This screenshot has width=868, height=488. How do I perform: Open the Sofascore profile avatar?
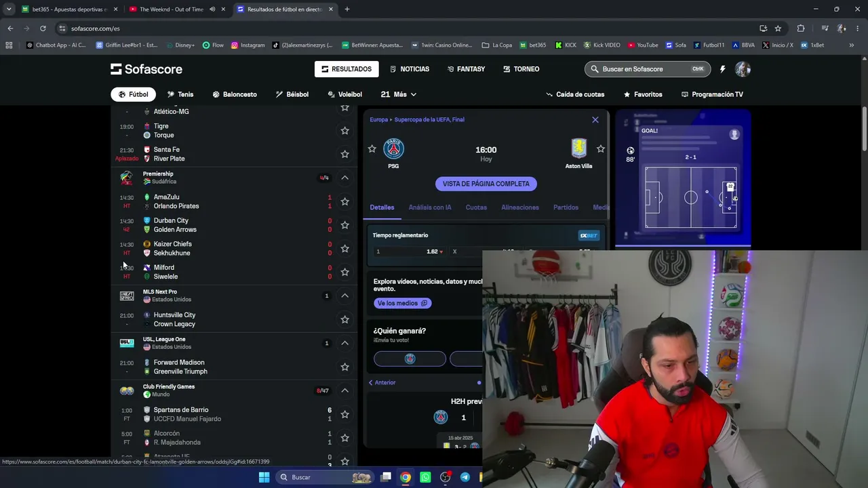[x=743, y=69]
